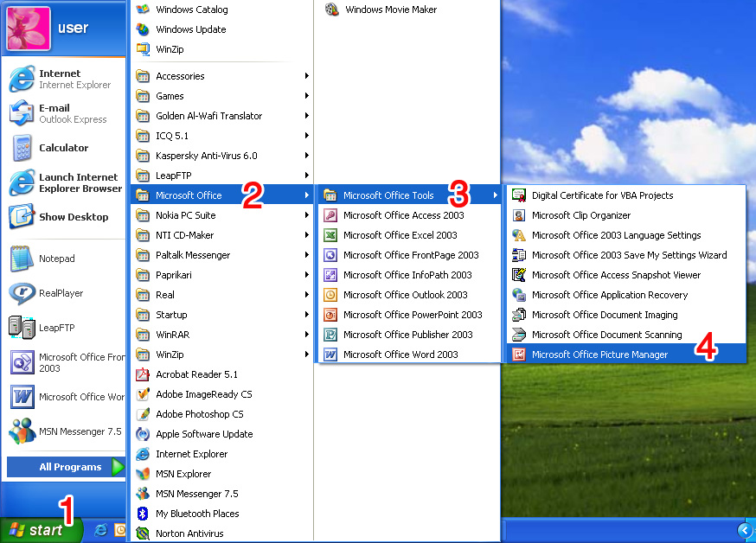Click the Microsoft Office Outlook 2003 icon
756x543 pixels.
click(x=330, y=295)
